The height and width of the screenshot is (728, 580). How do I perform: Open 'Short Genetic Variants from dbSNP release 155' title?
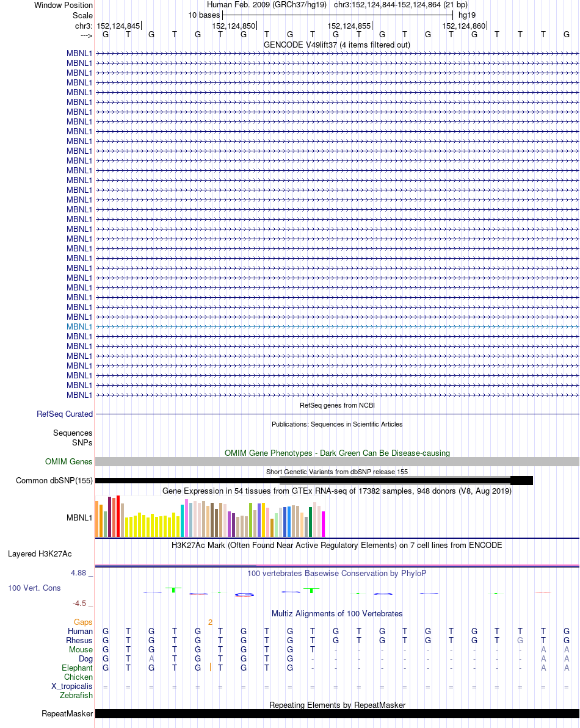pyautogui.click(x=337, y=472)
